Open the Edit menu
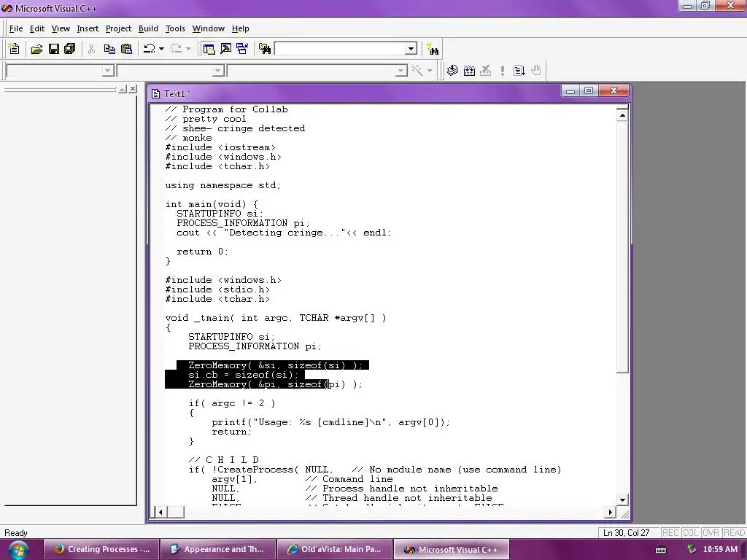This screenshot has height=560, width=747. pyautogui.click(x=37, y=28)
